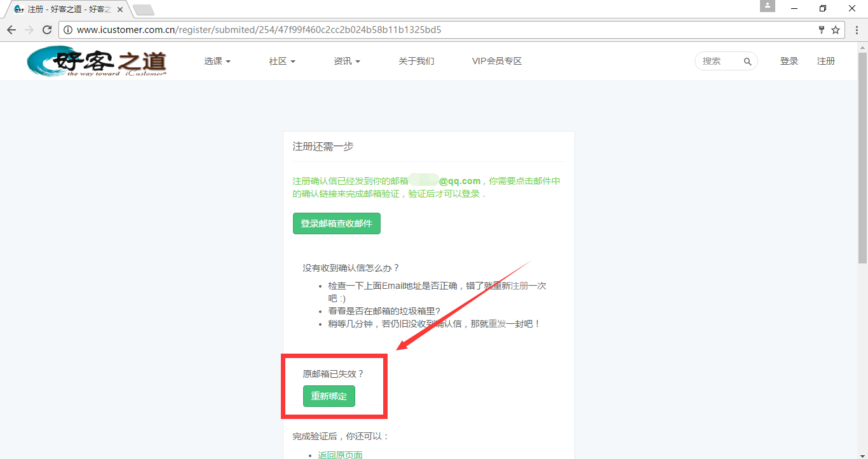Click the 登录邮箱查收邮件 button
This screenshot has width=868, height=459.
point(336,223)
